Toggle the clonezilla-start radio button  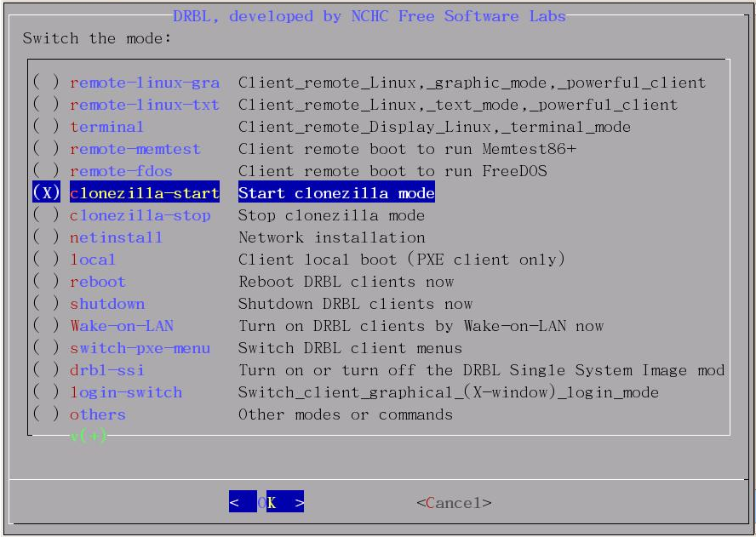tap(46, 193)
